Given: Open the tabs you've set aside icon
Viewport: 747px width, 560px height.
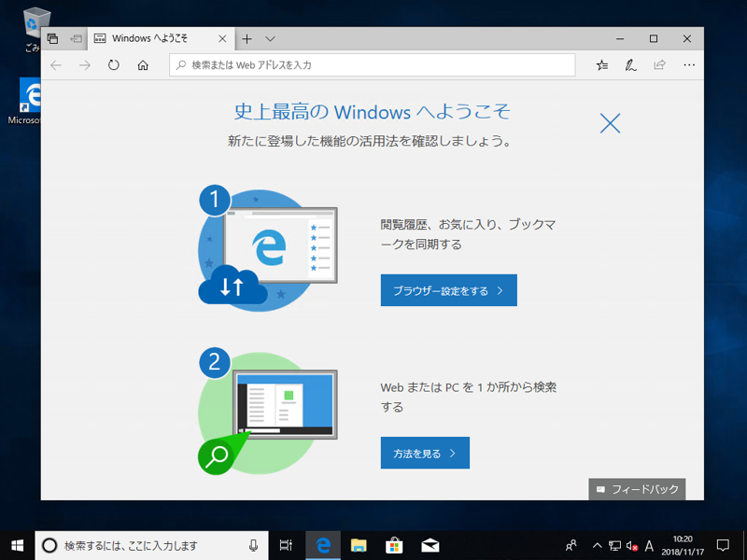Looking at the screenshot, I should (x=53, y=39).
